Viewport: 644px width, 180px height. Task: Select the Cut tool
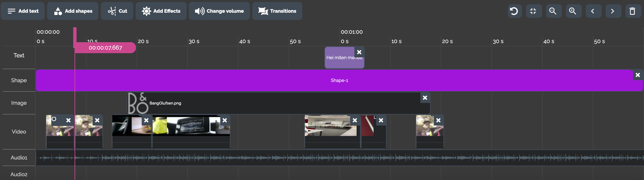[x=117, y=11]
